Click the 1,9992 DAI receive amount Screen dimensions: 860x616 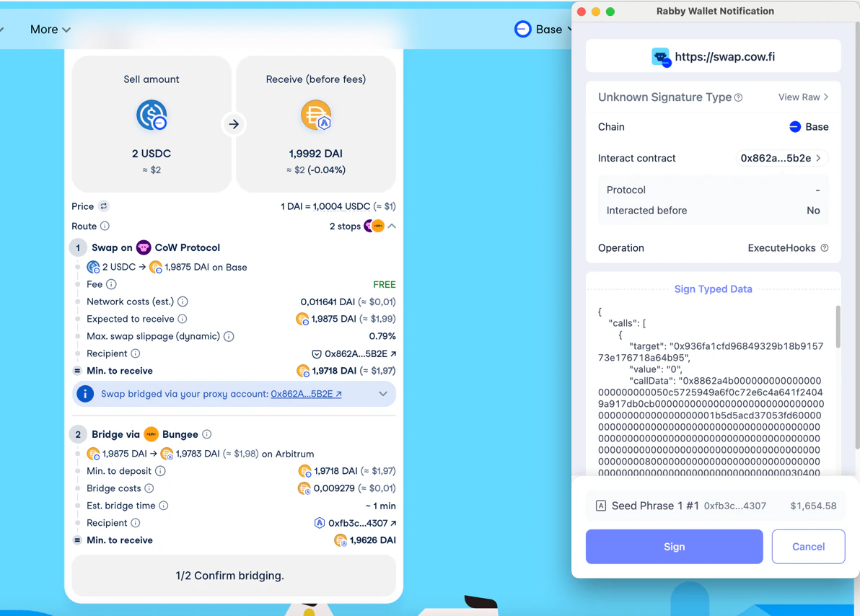pos(316,154)
